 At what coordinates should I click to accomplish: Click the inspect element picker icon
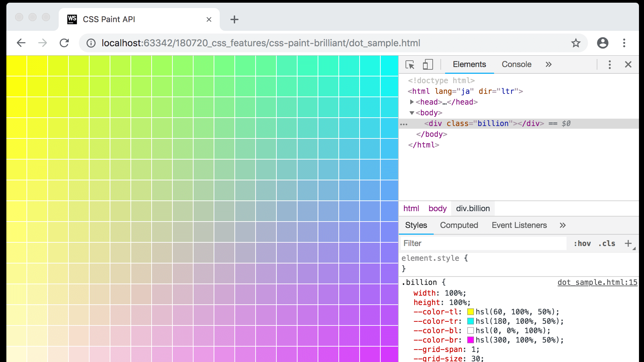410,64
